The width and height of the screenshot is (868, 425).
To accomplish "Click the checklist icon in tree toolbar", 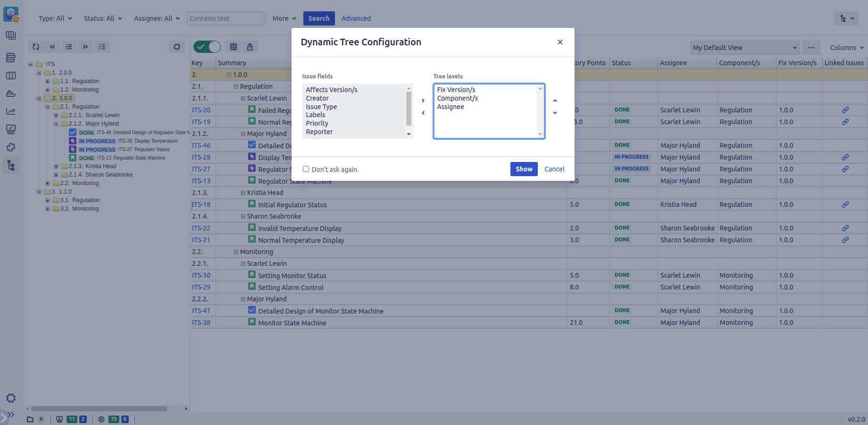I will click(102, 47).
